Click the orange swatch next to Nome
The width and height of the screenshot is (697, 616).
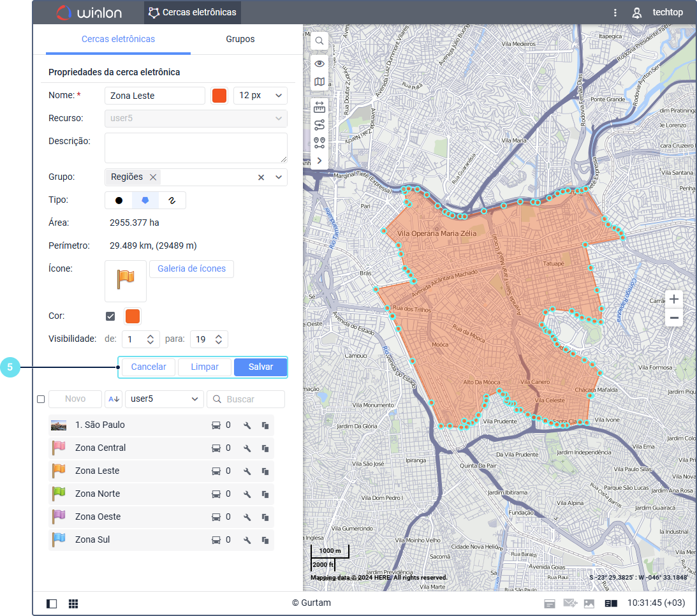[219, 96]
